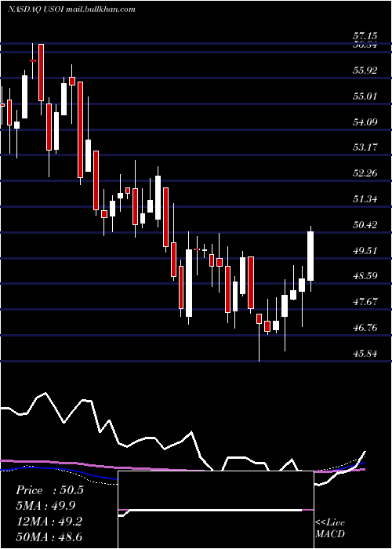Click the 45.84 price axis label

point(365,353)
